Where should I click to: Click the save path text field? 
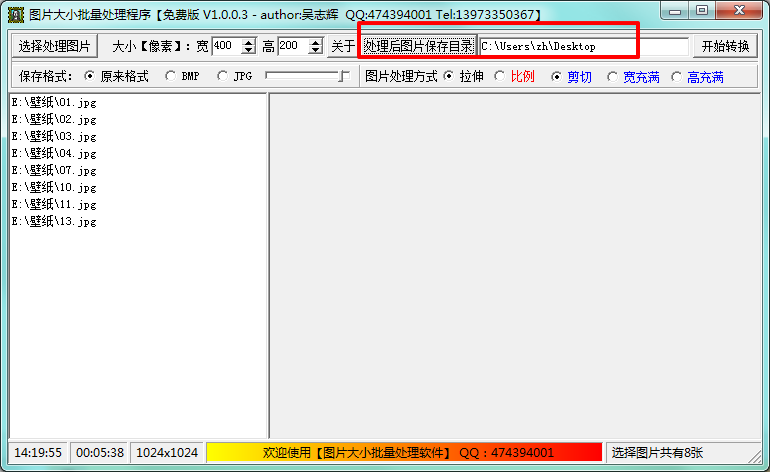(x=584, y=47)
